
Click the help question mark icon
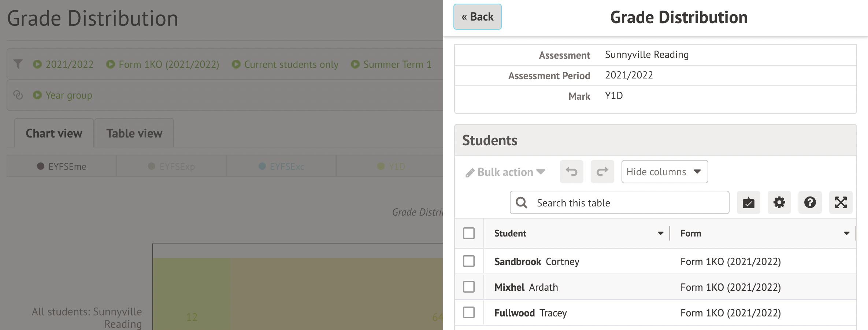coord(810,202)
